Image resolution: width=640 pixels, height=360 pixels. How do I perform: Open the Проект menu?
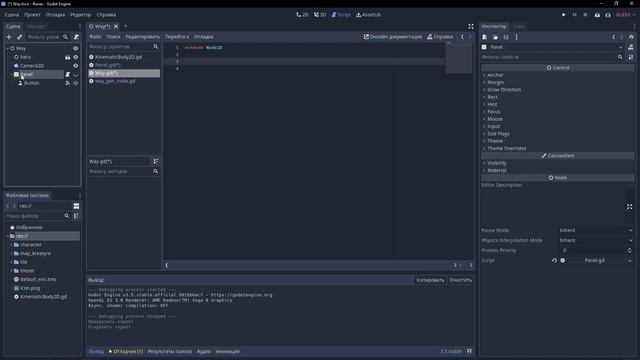pos(32,15)
